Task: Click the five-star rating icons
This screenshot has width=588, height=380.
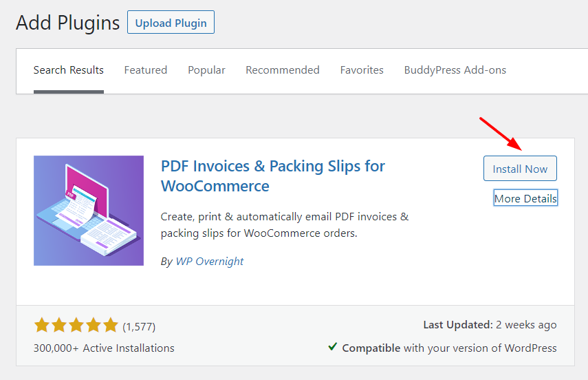Action: tap(76, 325)
